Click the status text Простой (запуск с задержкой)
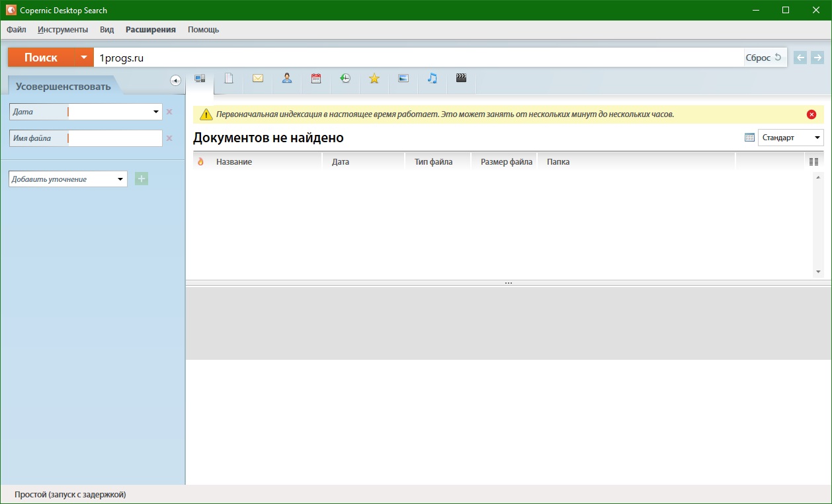This screenshot has height=504, width=832. point(70,494)
